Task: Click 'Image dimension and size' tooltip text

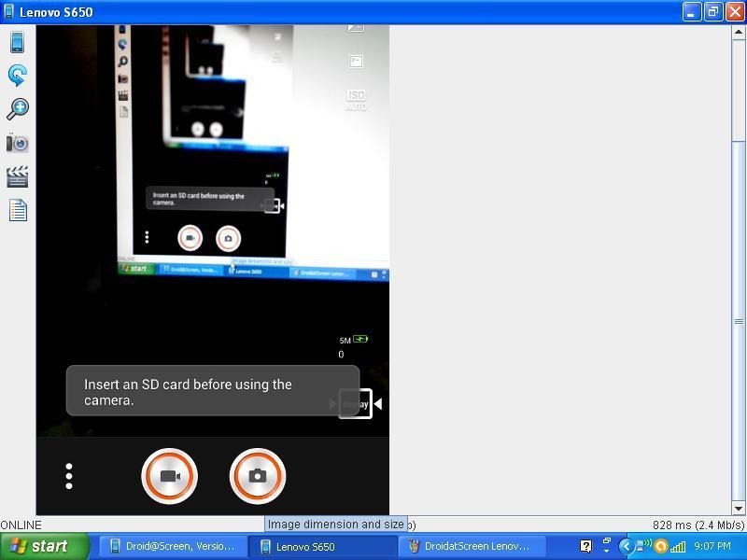Action: point(336,525)
